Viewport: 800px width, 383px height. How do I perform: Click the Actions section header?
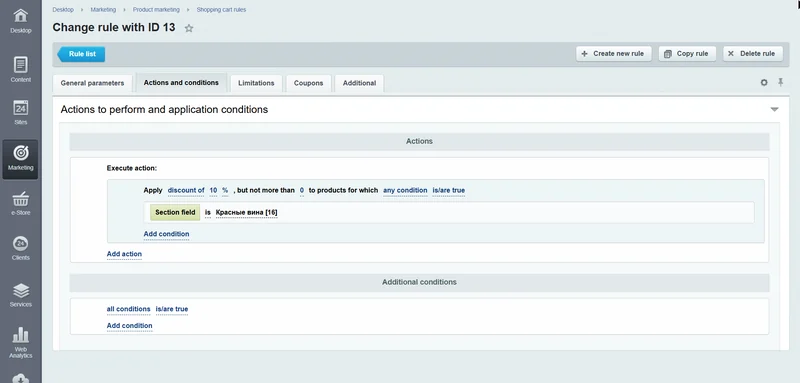[419, 141]
